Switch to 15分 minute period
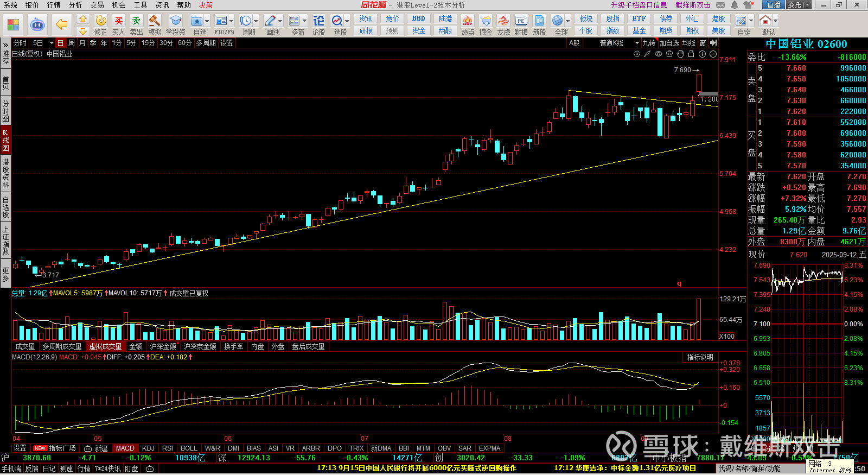 [x=148, y=43]
